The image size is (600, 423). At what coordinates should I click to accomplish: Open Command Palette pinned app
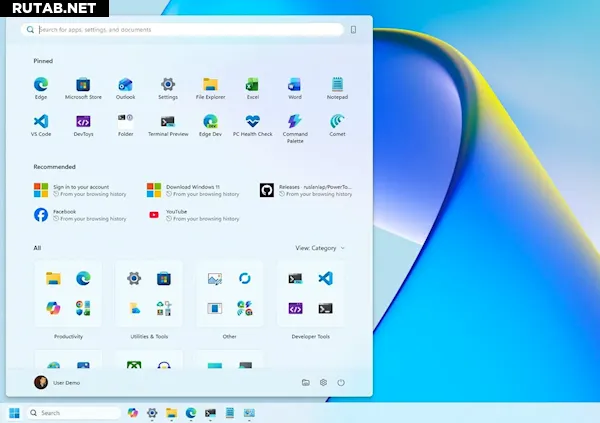tap(295, 123)
